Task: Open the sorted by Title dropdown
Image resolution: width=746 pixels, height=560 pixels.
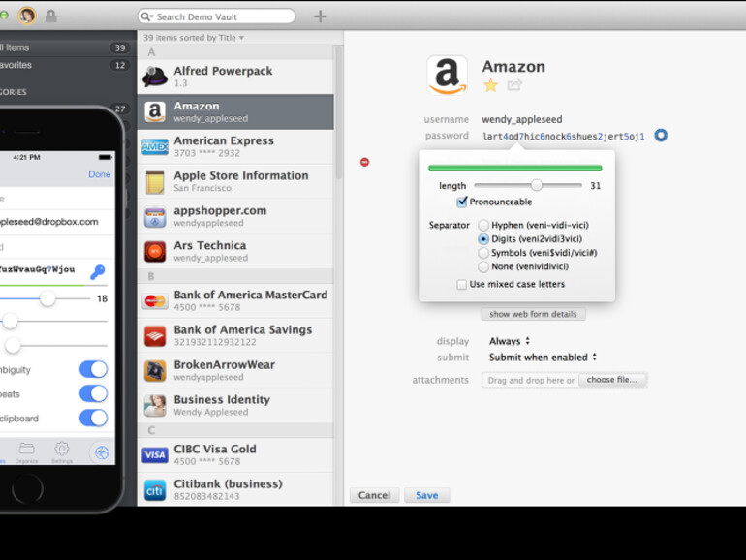Action: (194, 38)
